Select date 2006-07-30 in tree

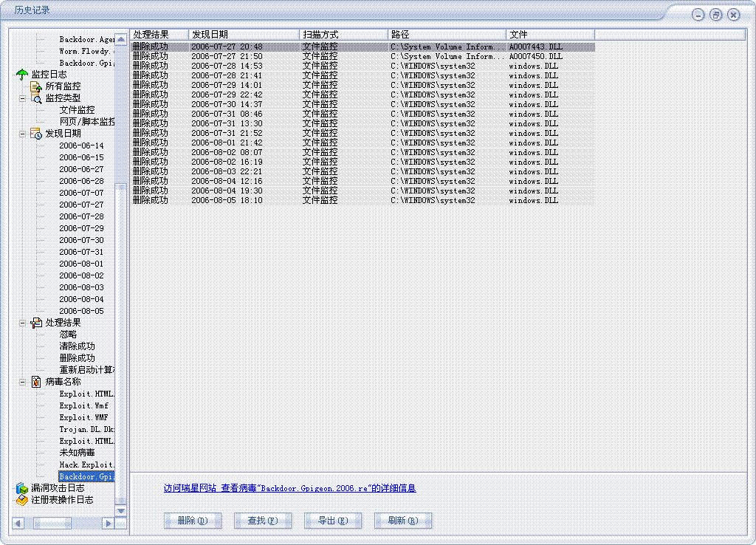(x=81, y=240)
